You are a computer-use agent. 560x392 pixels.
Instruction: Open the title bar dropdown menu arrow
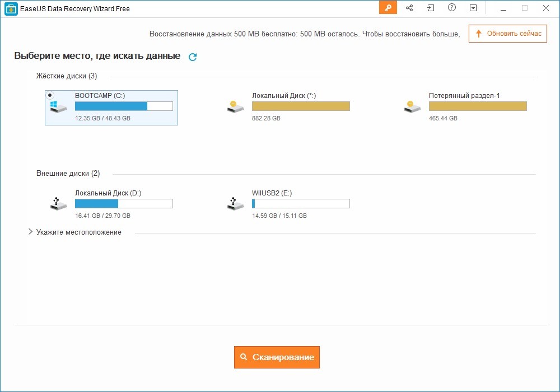(x=473, y=8)
